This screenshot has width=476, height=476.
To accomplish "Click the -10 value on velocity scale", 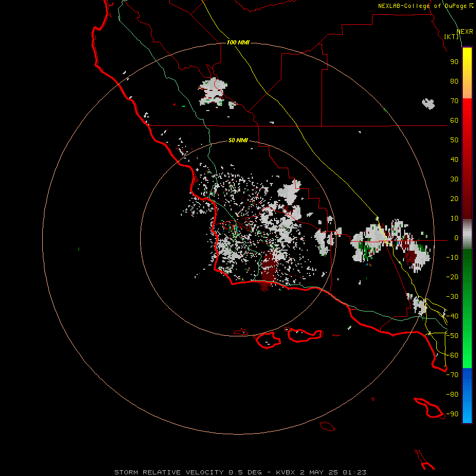I will click(452, 258).
